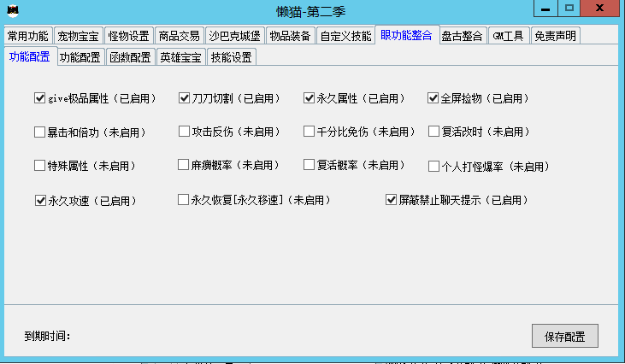625x364 pixels.
Task: Toggle 个人打怪爆率 on
Action: click(x=433, y=166)
